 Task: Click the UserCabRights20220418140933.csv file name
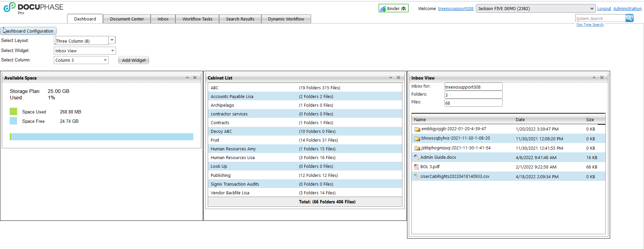pos(455,176)
